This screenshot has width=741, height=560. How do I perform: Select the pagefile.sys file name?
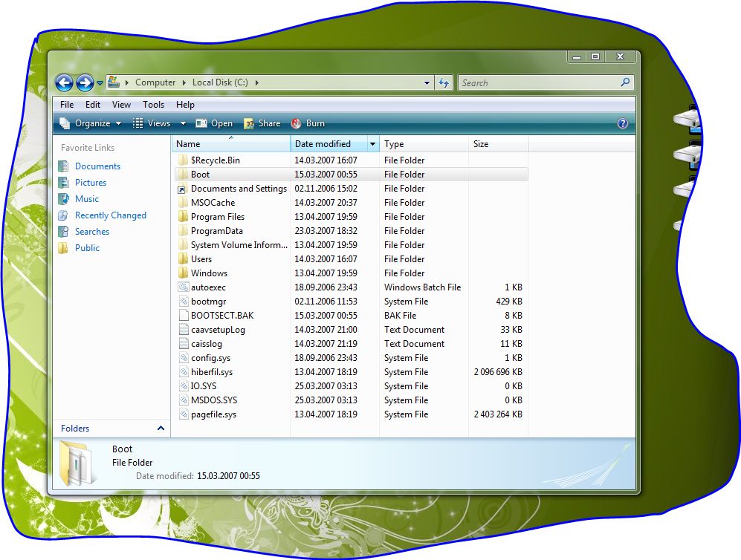pos(213,414)
